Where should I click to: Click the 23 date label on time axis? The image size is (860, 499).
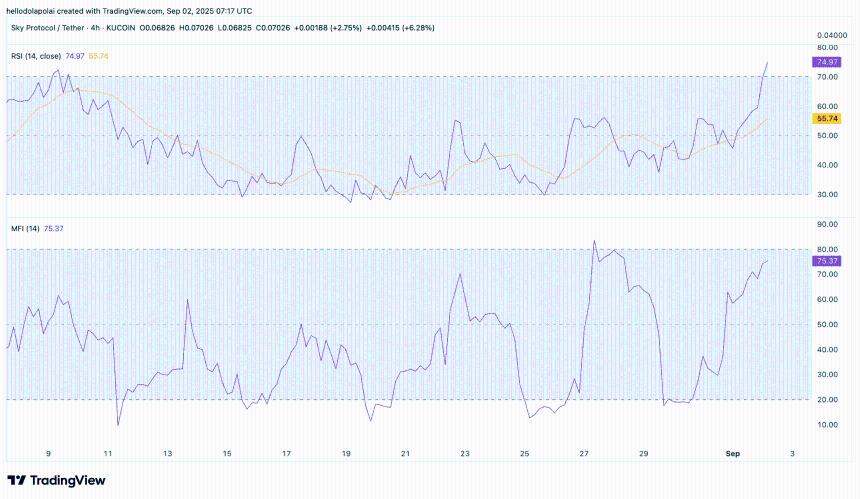465,453
